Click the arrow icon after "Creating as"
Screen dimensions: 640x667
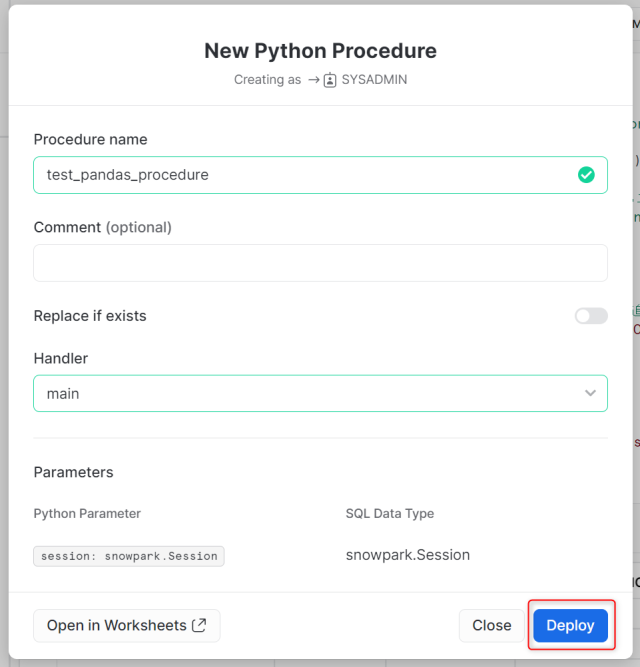[x=313, y=80]
